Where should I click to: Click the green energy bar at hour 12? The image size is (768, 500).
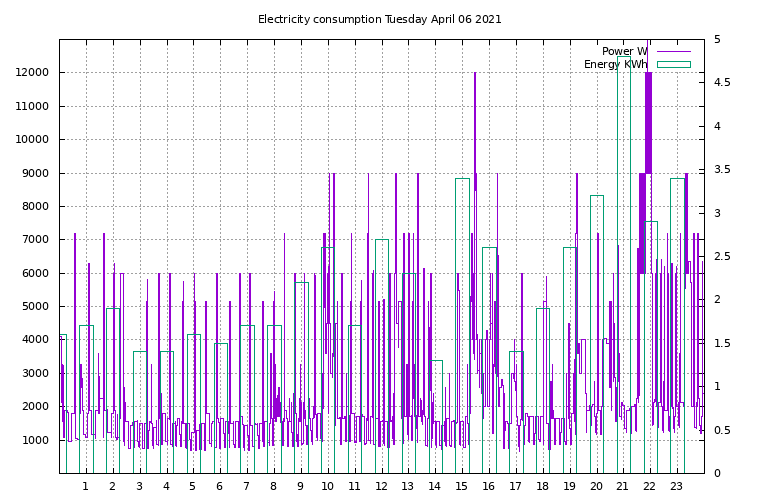point(382,357)
